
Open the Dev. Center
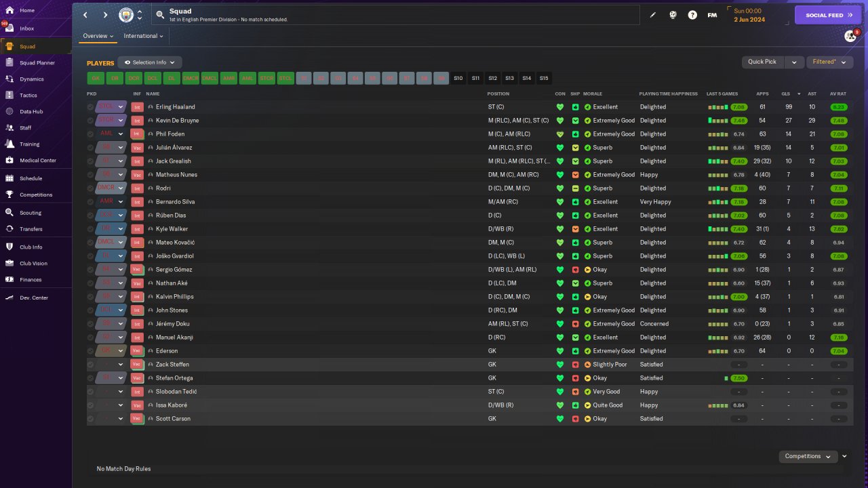tap(33, 298)
